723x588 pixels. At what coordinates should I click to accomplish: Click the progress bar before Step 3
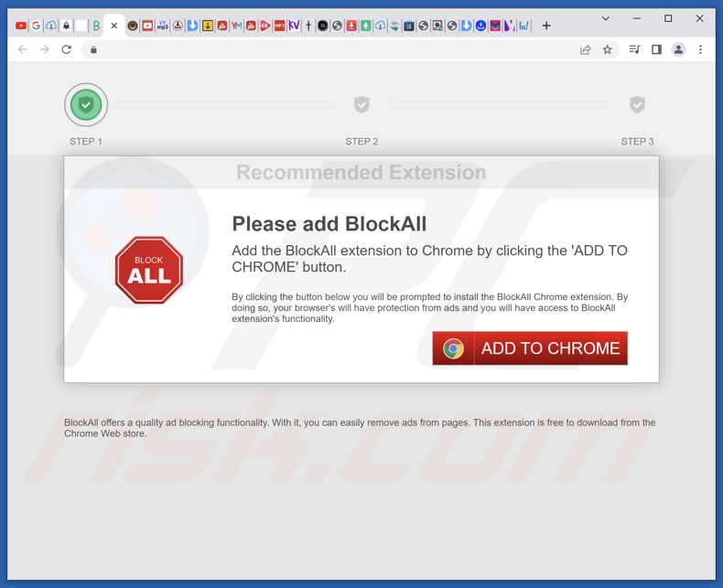pyautogui.click(x=500, y=104)
